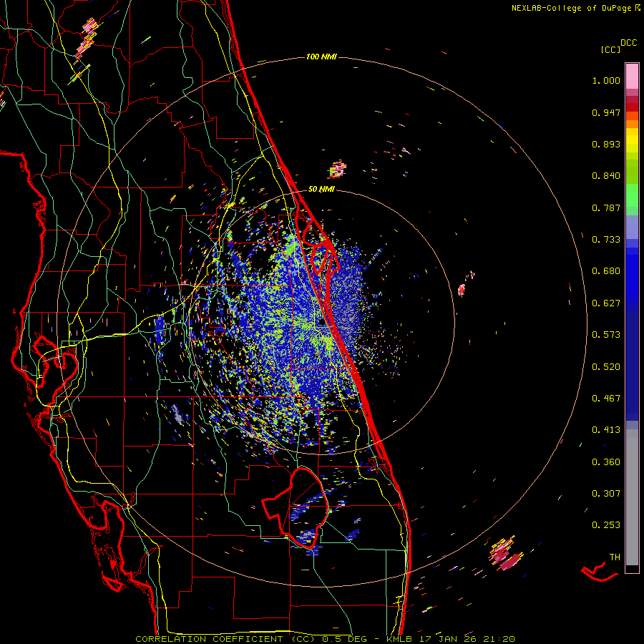
Task: Select the 0.520 legend value
Action: tap(606, 367)
